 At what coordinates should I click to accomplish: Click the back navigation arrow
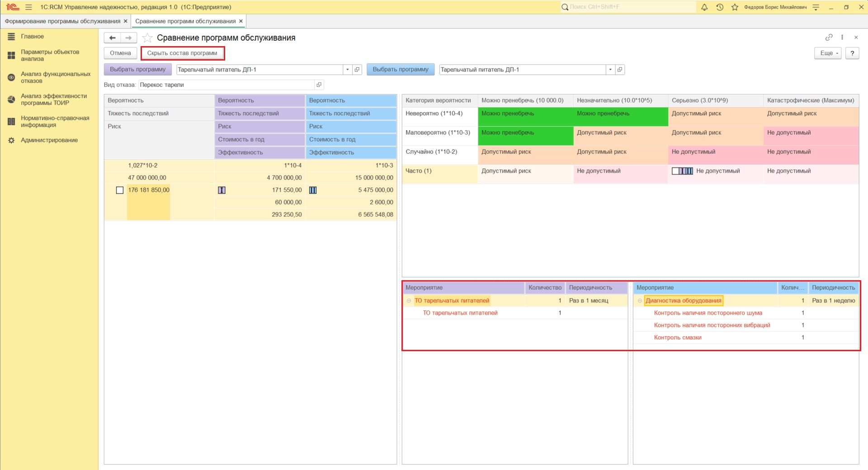coord(113,38)
